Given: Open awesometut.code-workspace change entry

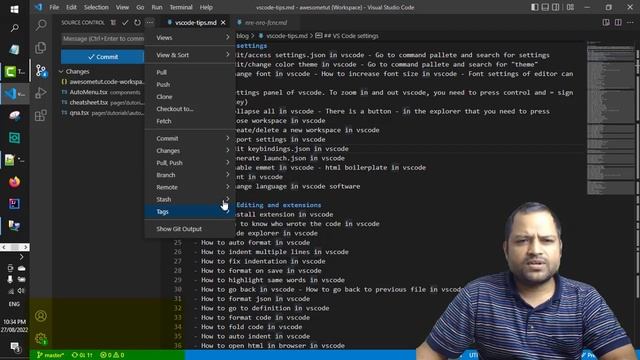Looking at the screenshot, I should (102, 82).
